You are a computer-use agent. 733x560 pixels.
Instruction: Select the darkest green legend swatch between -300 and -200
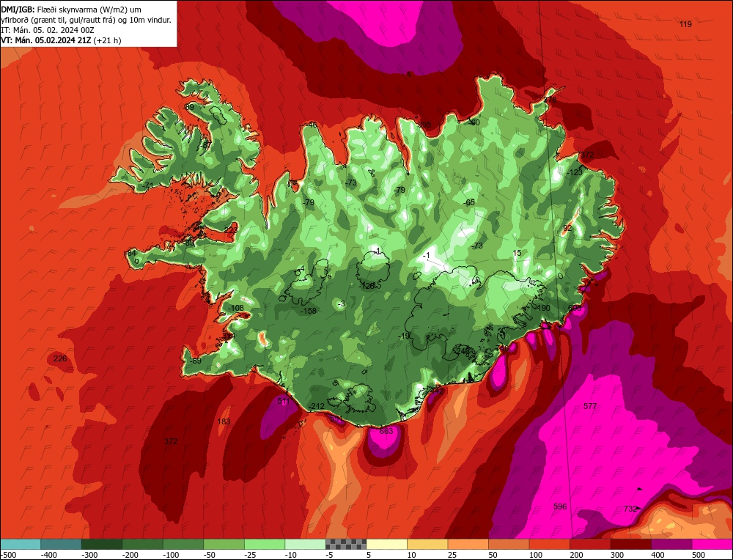(101, 544)
